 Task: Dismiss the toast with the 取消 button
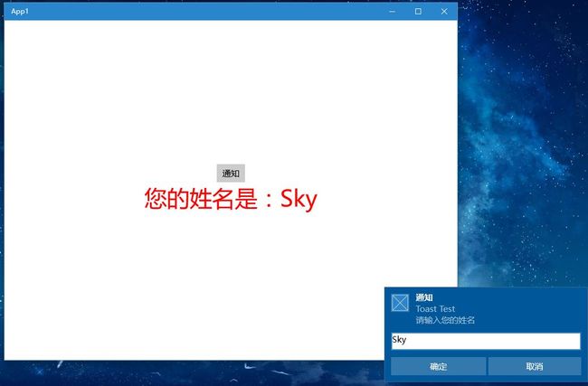pos(535,366)
